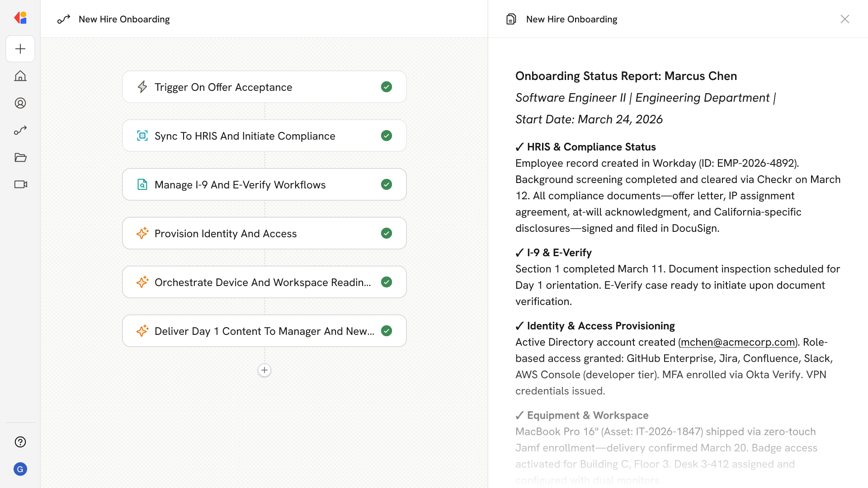Click the app logo at top left
The height and width of the screenshot is (488, 868).
point(20,18)
